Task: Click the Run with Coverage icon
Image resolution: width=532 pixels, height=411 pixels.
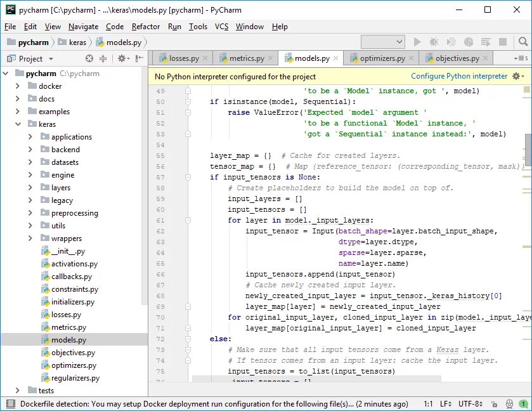Action: point(451,42)
